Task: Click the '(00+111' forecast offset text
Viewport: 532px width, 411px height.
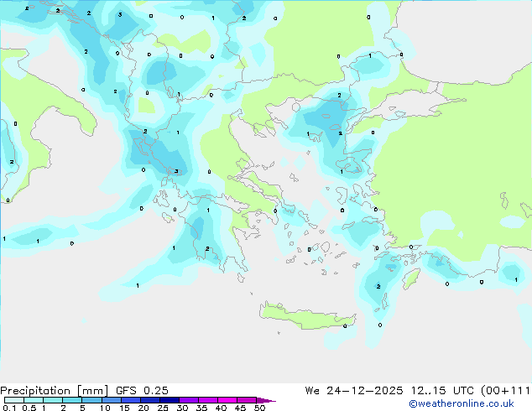Action: (x=505, y=391)
